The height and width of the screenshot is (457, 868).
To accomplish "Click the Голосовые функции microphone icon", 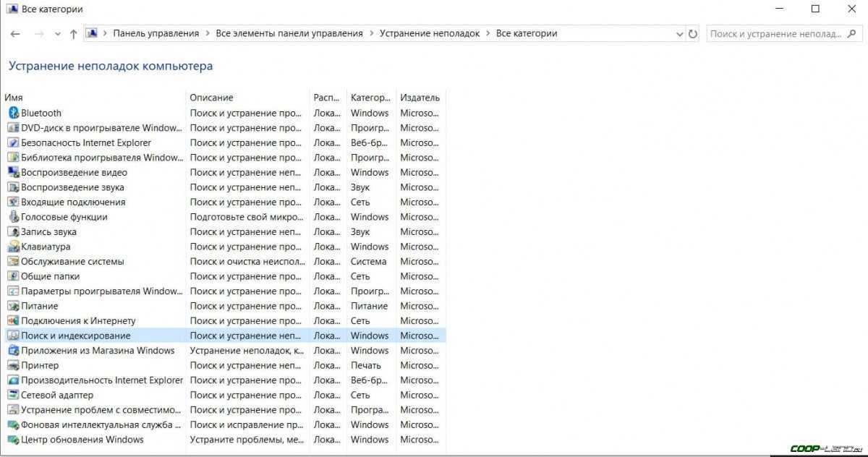I will coord(13,217).
